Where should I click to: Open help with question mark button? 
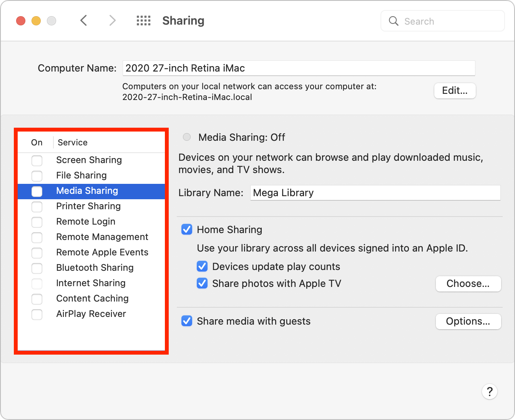click(489, 392)
